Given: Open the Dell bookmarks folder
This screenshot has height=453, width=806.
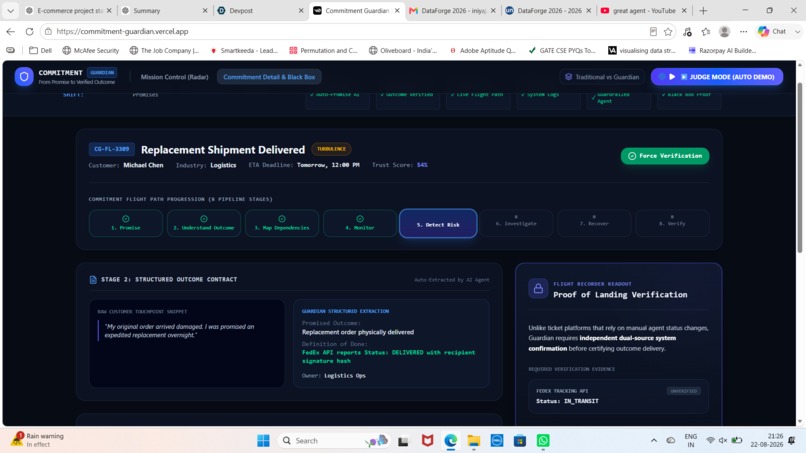Looking at the screenshot, I should point(41,50).
